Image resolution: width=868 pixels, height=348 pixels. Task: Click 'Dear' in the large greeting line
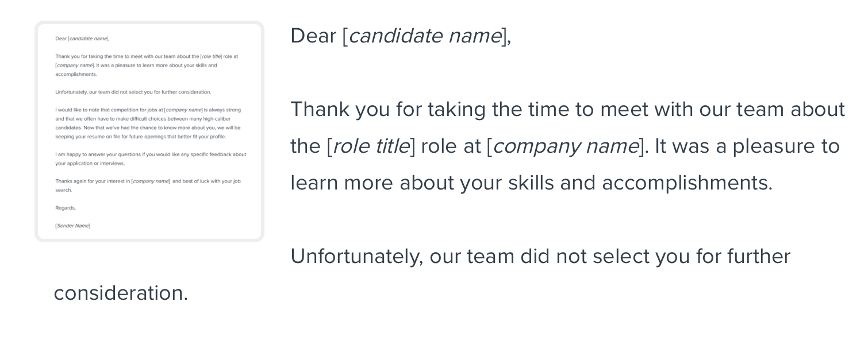point(313,36)
